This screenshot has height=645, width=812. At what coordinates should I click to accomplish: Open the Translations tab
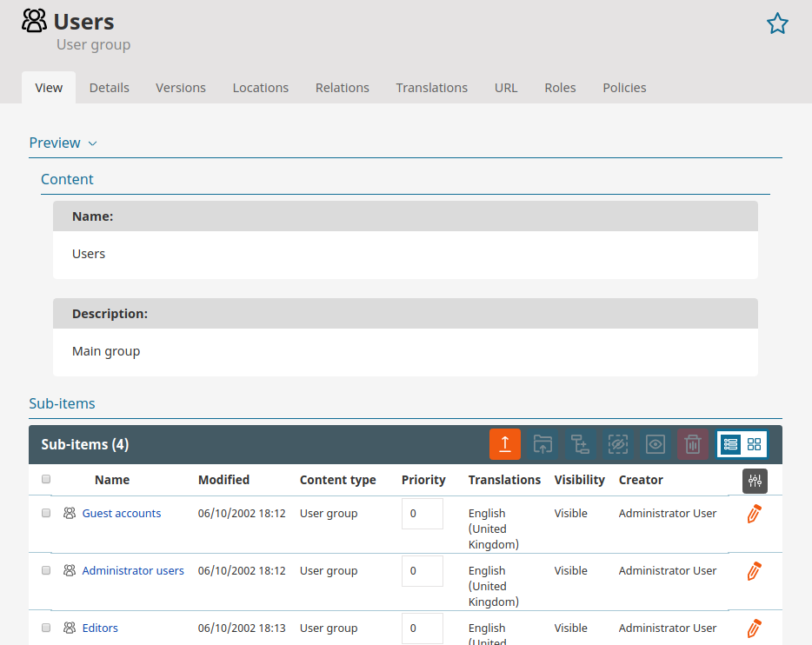point(432,88)
